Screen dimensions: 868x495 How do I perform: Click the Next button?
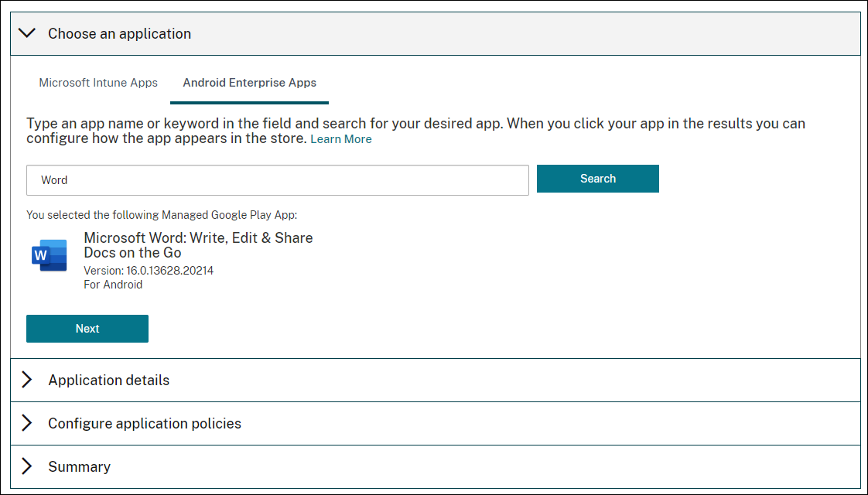pyautogui.click(x=87, y=329)
